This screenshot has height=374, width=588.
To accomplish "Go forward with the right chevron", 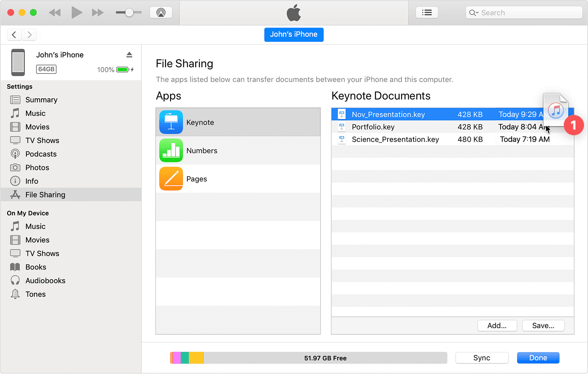I will point(29,35).
